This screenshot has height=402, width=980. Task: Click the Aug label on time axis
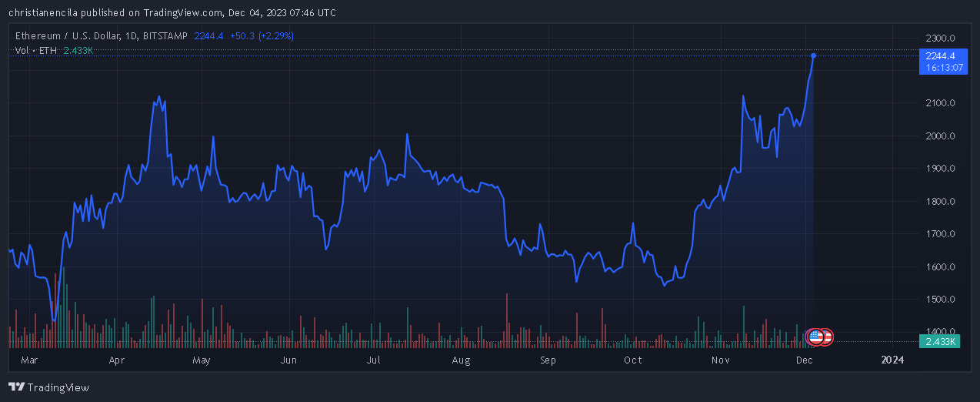click(x=461, y=360)
